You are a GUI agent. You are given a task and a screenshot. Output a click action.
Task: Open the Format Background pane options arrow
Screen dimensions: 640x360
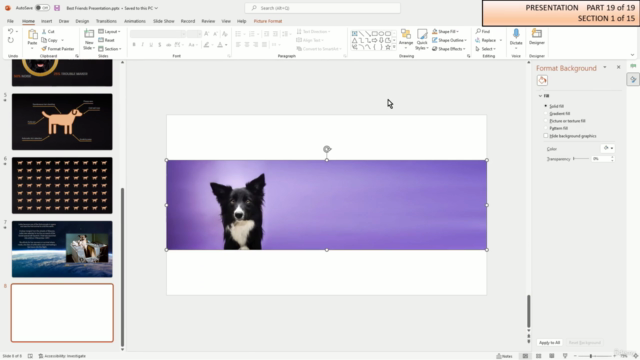click(x=605, y=67)
